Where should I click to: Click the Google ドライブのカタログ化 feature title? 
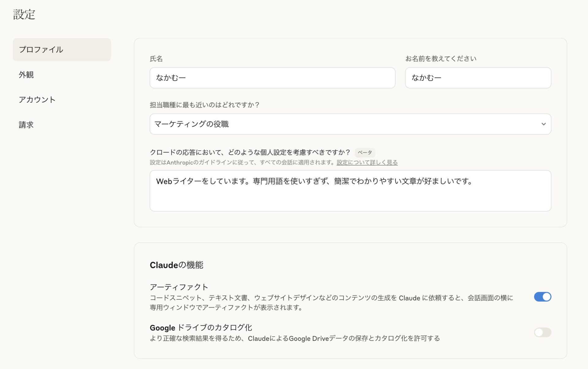pyautogui.click(x=201, y=328)
